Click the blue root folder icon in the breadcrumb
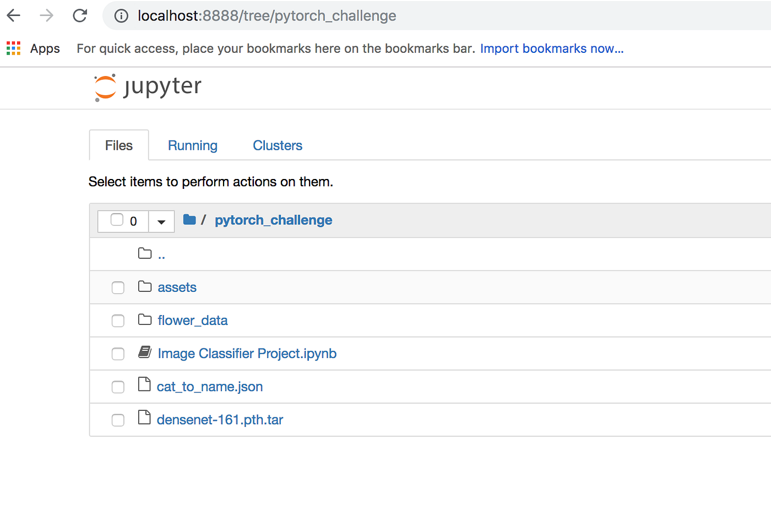This screenshot has width=771, height=532. 189,220
